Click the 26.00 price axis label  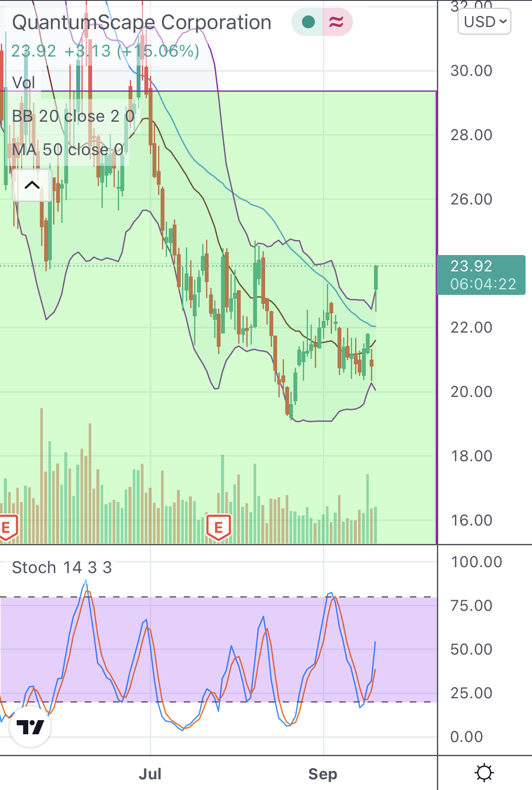point(472,199)
